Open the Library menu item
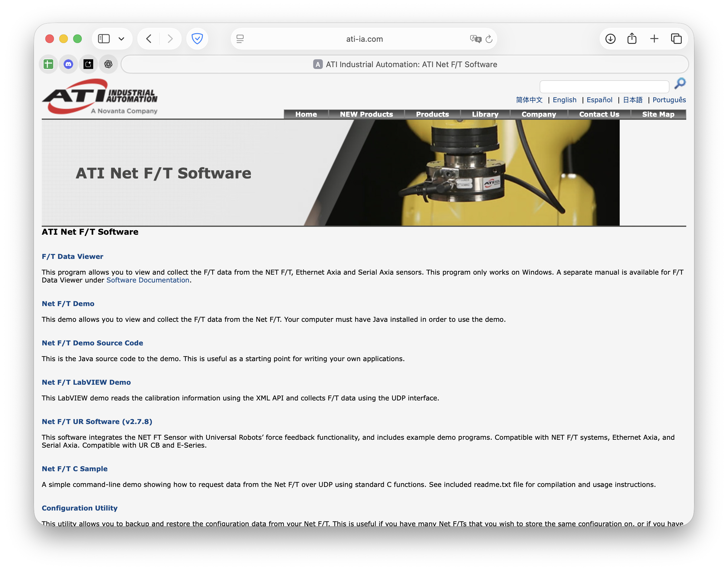This screenshot has width=728, height=571. tap(485, 114)
